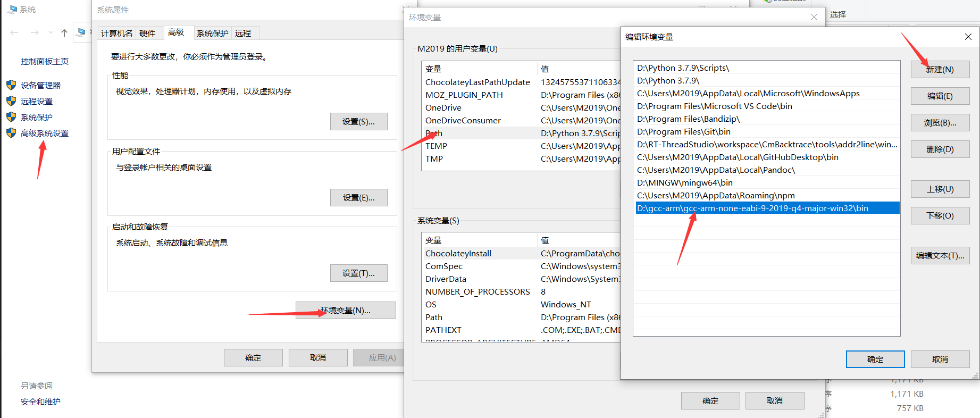
Task: Close the 编辑环境变量 dialog
Action: 968,37
